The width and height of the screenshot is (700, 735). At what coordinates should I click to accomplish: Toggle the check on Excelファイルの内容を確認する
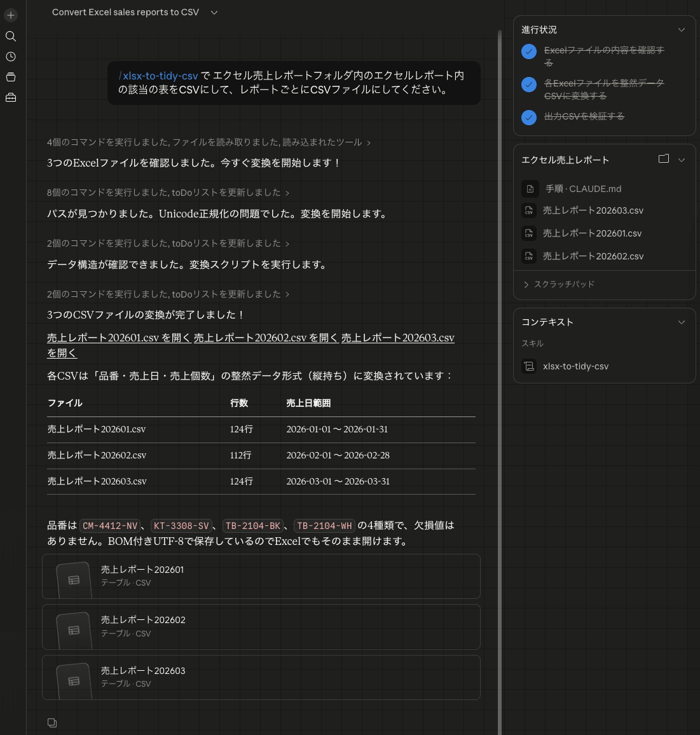click(528, 52)
